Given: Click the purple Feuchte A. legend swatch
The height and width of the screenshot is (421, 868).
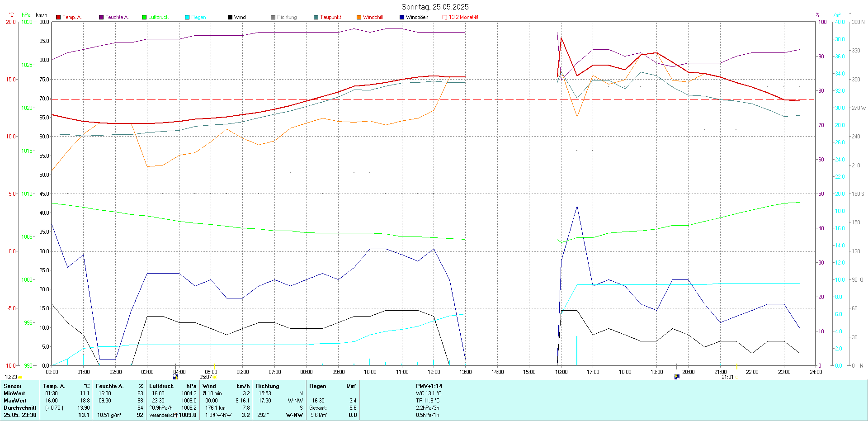Looking at the screenshot, I should click(101, 17).
